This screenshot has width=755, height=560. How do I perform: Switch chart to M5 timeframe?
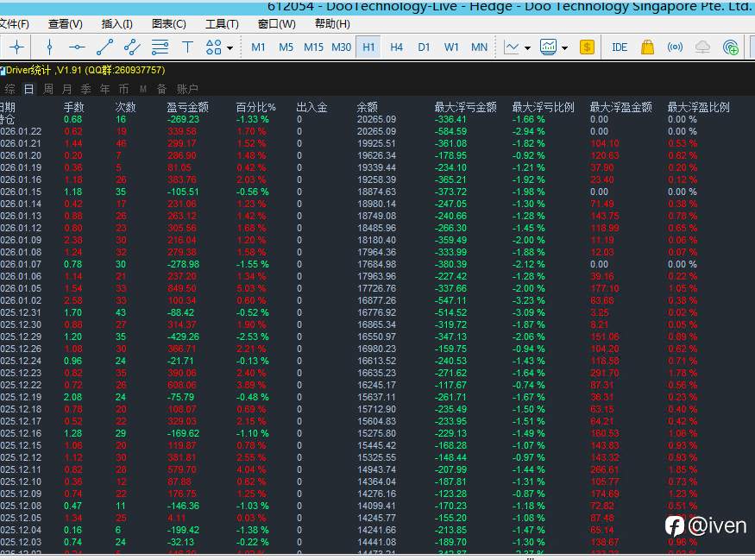point(286,47)
